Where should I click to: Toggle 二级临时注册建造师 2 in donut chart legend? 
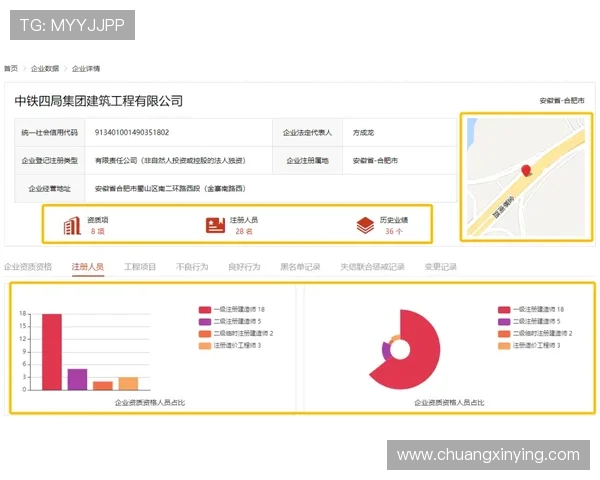tap(535, 333)
